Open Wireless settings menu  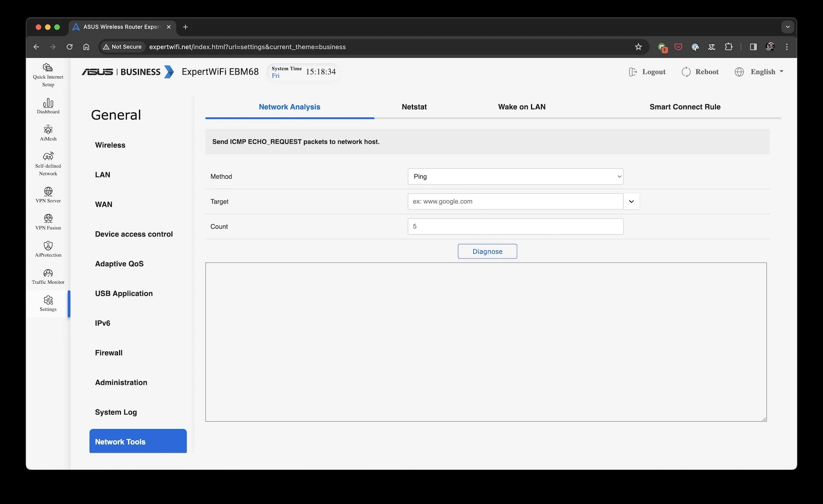pos(110,145)
